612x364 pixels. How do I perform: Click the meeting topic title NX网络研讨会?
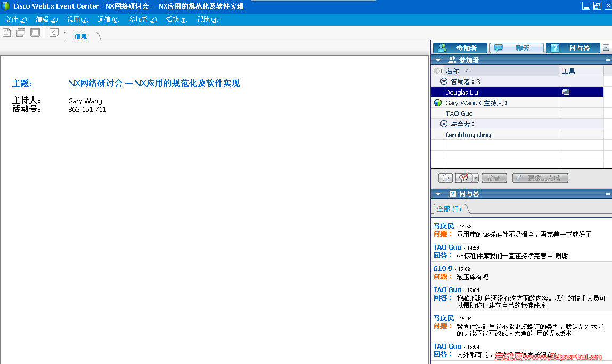[x=154, y=83]
